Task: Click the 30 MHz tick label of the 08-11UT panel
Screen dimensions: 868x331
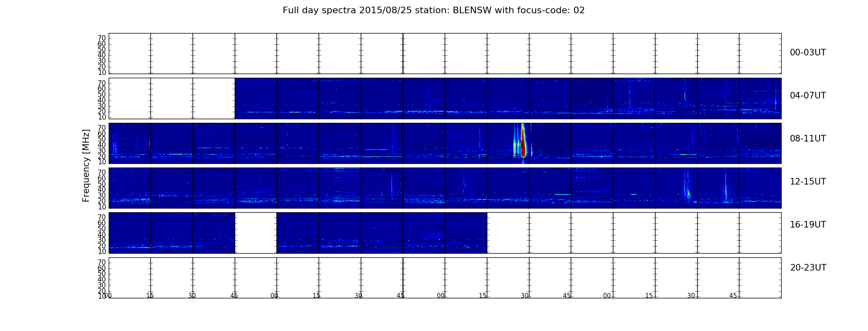Action: click(102, 151)
